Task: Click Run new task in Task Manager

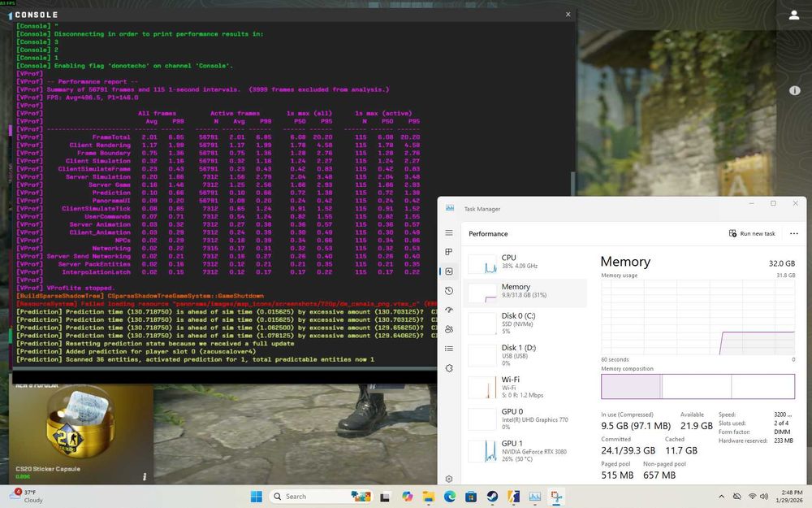Action: [x=752, y=234]
